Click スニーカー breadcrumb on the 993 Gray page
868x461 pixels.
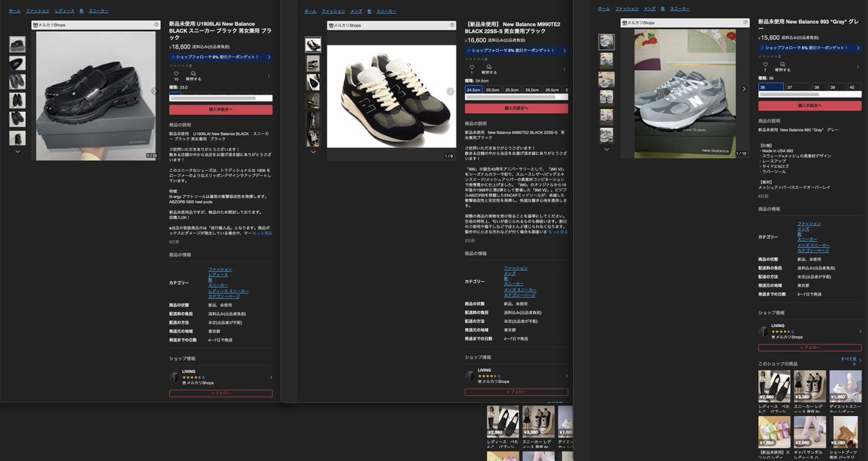point(680,8)
